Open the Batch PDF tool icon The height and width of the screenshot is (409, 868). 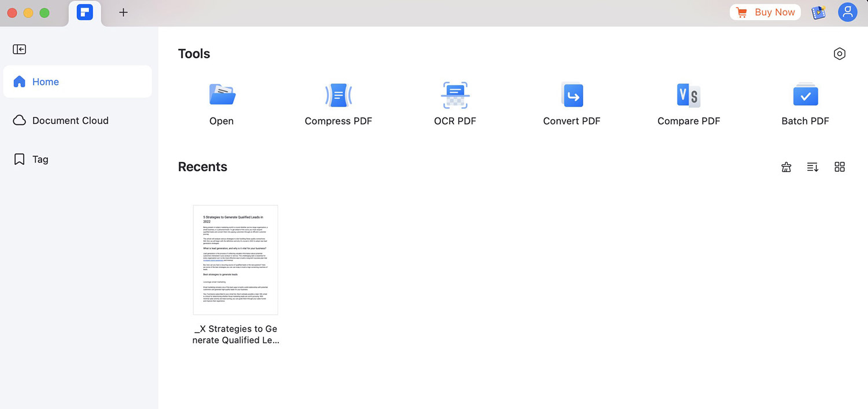point(806,95)
